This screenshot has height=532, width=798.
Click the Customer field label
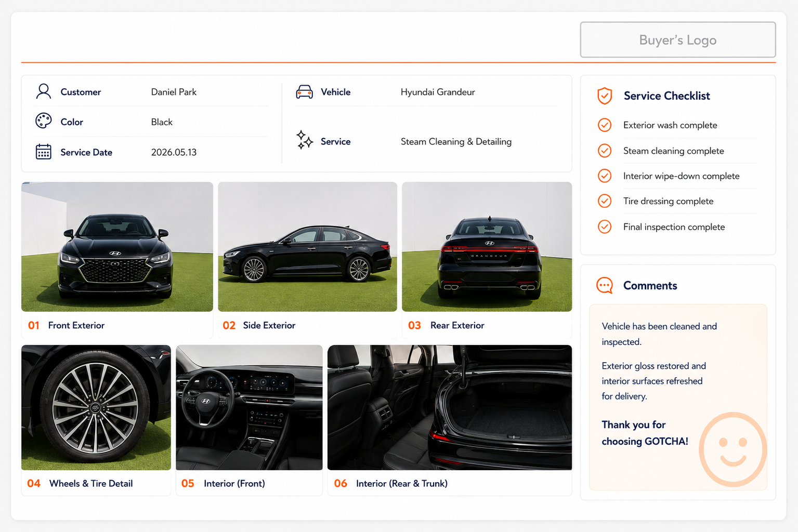(81, 92)
